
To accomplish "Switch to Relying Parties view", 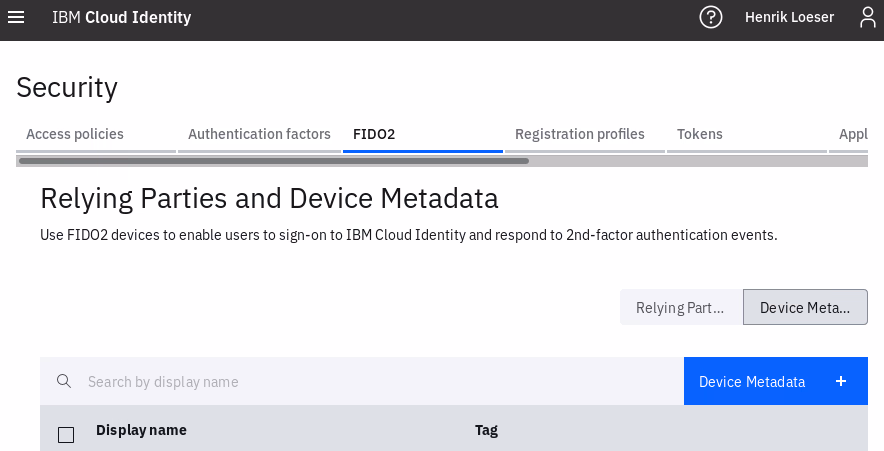I will coord(680,308).
